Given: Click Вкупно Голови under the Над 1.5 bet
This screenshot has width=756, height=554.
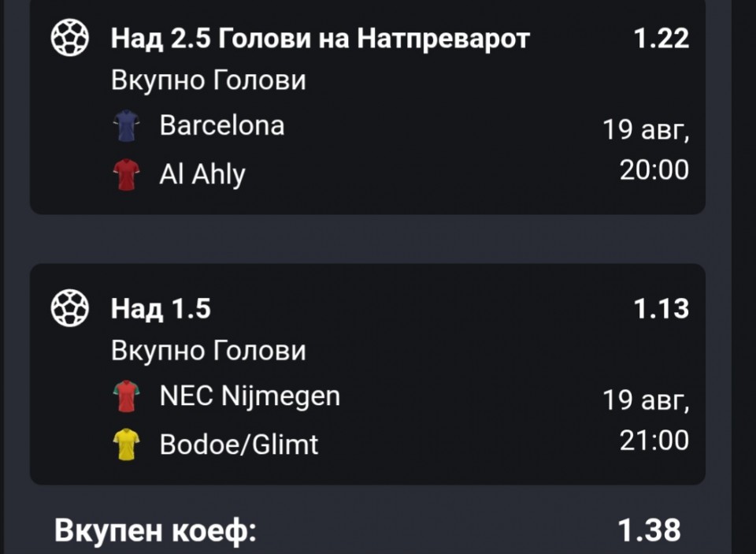Looking at the screenshot, I should coord(208,350).
